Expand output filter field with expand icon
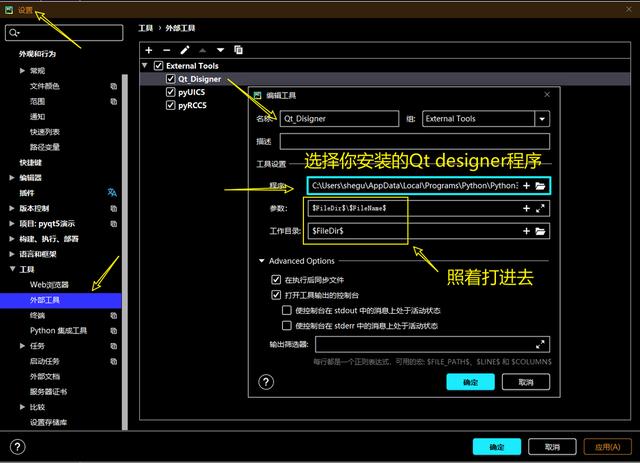 540,345
